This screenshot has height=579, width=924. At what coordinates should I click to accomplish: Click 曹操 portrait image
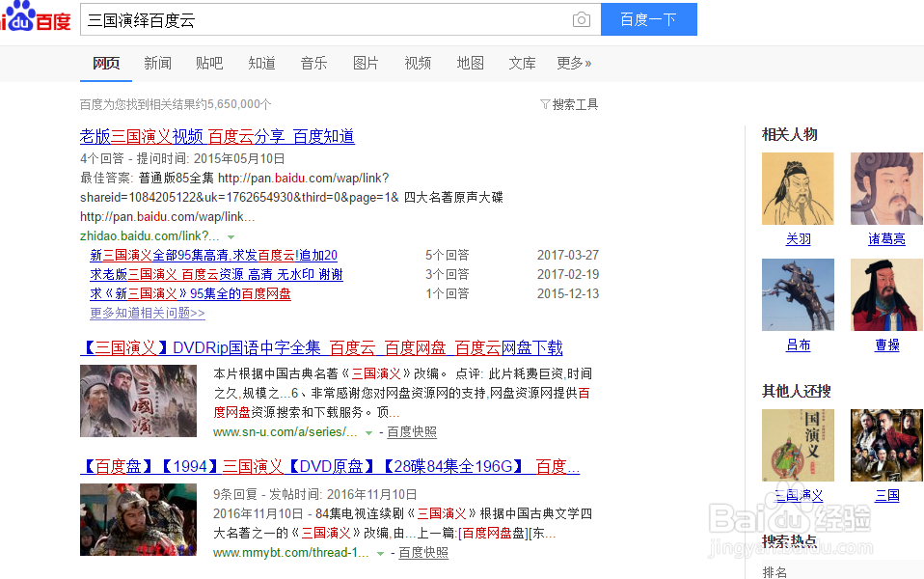(886, 294)
